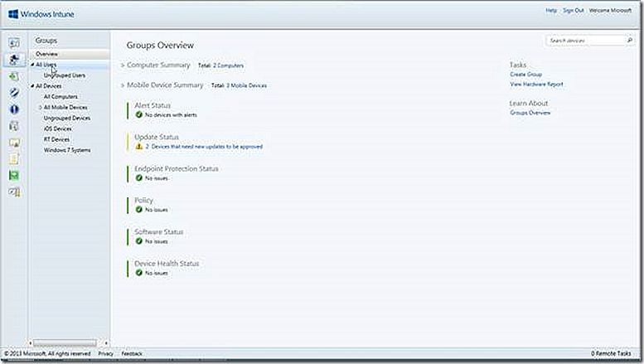Click green check icon under Alert Status
644x364 pixels.
point(138,114)
